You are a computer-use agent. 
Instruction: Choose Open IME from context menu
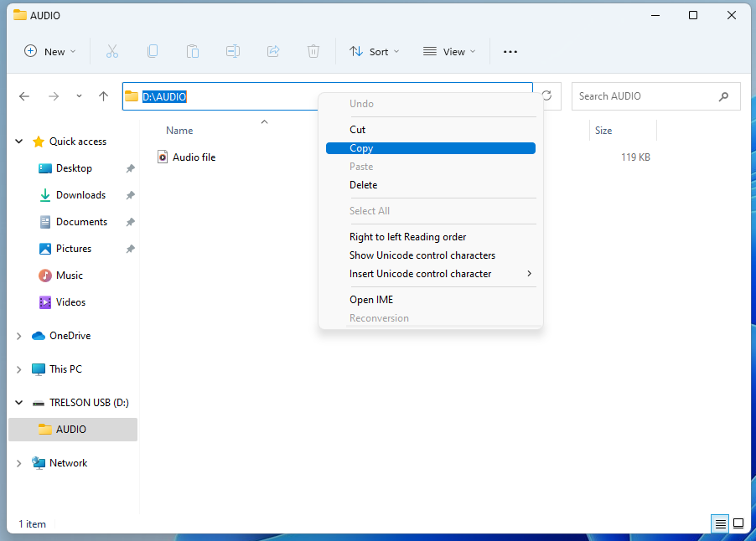point(431,300)
